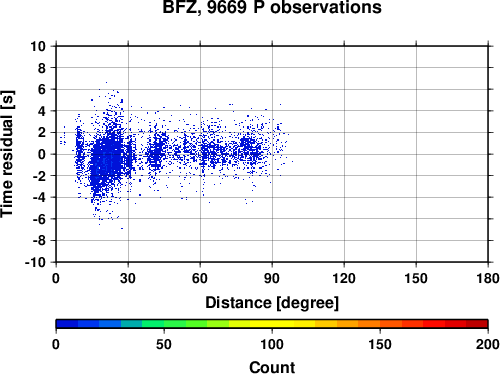
Task: Click the colorbar tick label "100"
Action: coord(272,344)
